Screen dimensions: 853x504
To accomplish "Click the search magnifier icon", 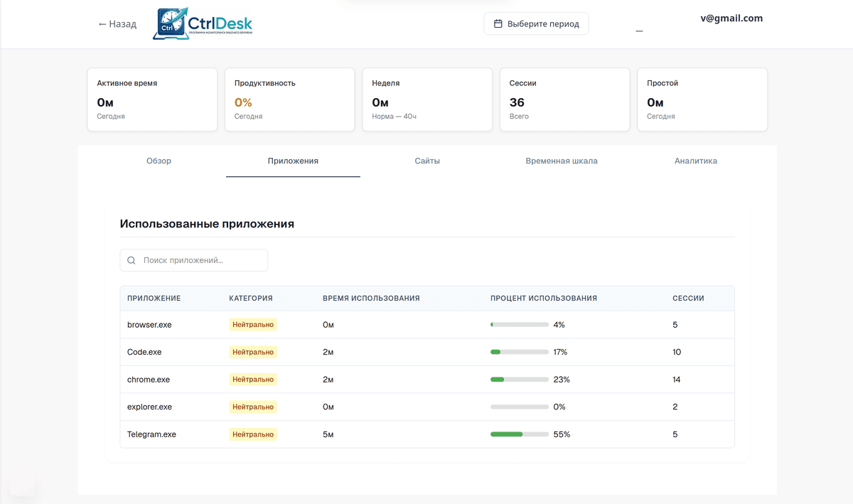I will pyautogui.click(x=132, y=260).
